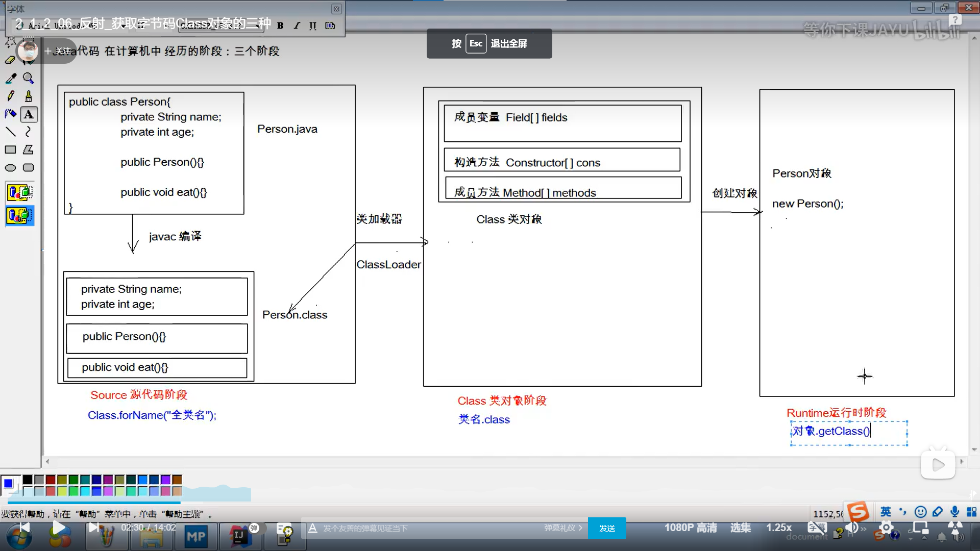Open the 1080P 高清 quality menu
Viewport: 980px width, 551px height.
click(x=690, y=528)
